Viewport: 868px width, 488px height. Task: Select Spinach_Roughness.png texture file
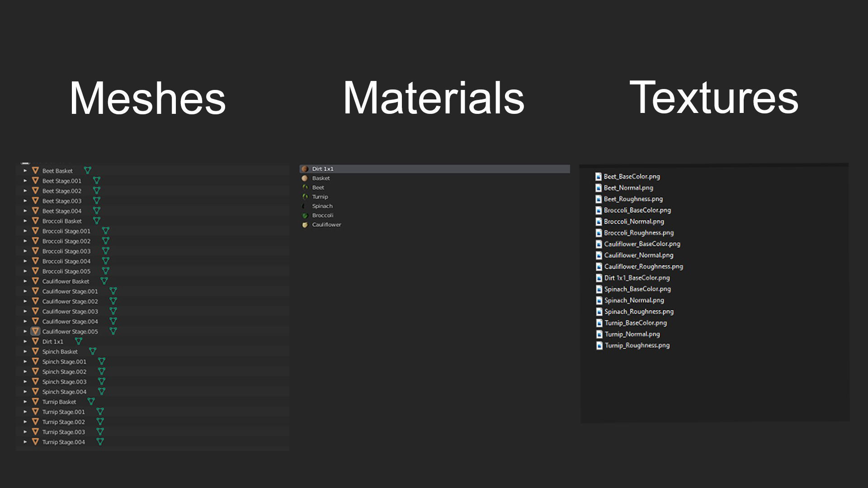pyautogui.click(x=639, y=312)
